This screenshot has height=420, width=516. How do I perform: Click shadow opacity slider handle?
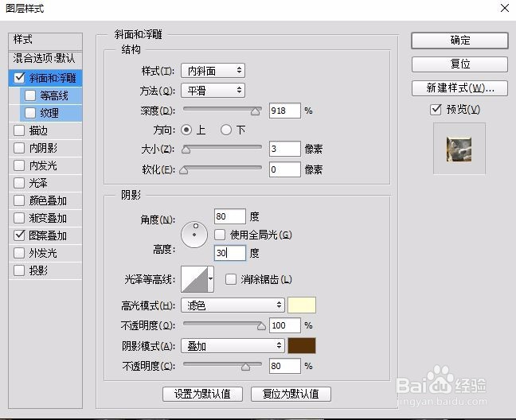(245, 367)
